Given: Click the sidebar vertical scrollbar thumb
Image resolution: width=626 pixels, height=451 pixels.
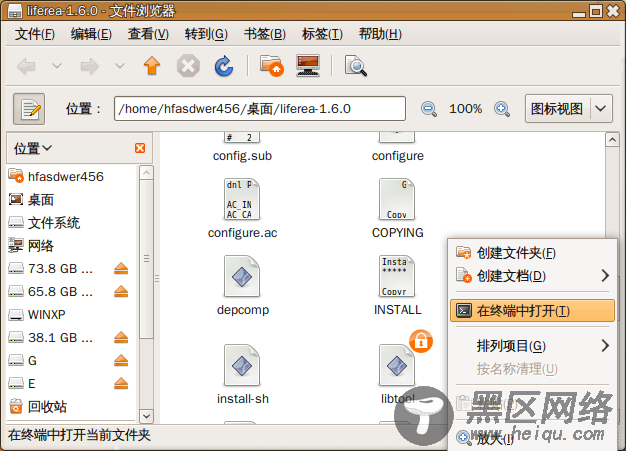Looking at the screenshot, I should pyautogui.click(x=147, y=259).
